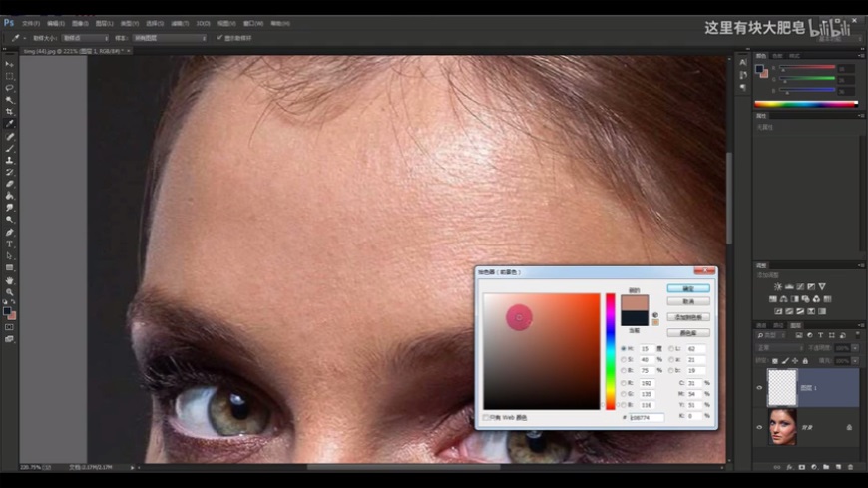The height and width of the screenshot is (488, 868).
Task: Select the S saturation radio button
Action: point(624,359)
